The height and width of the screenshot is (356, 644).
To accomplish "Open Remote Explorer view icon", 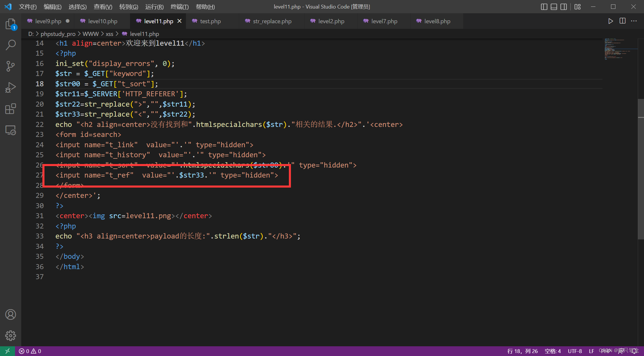I will [x=11, y=130].
